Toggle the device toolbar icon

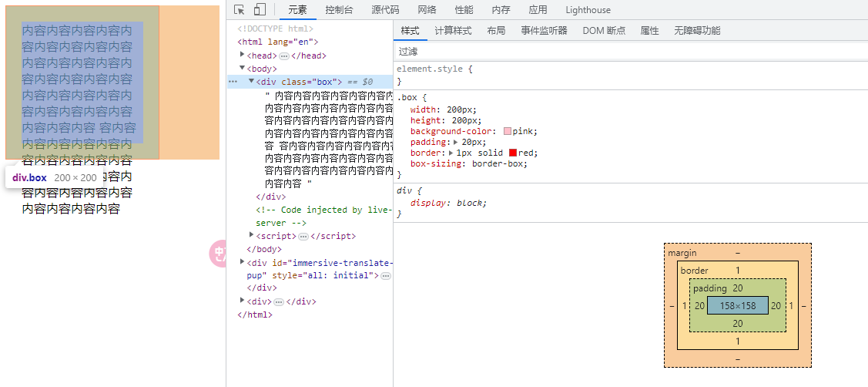point(260,10)
